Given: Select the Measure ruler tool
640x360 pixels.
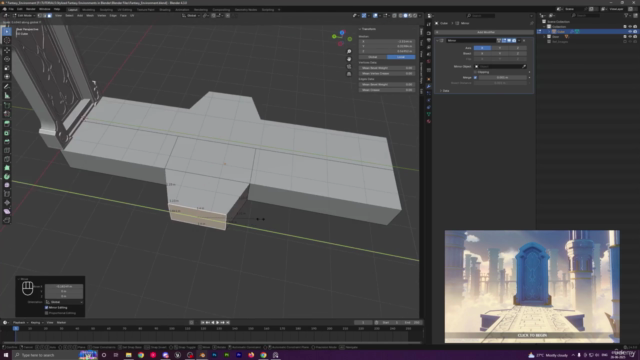Looking at the screenshot, I should 7,96.
